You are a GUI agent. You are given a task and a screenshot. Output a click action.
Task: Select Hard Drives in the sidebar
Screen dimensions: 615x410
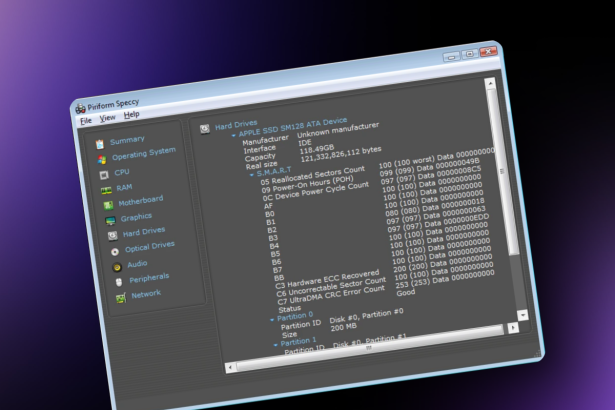coord(144,231)
